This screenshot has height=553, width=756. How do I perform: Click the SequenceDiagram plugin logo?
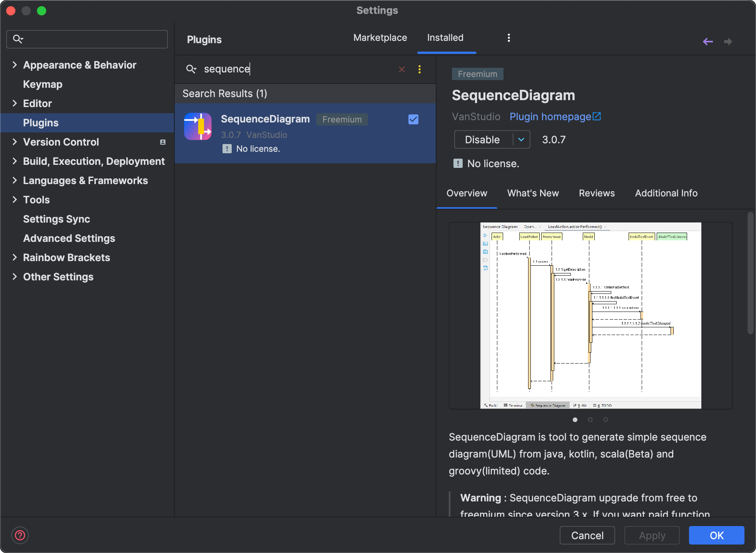[x=198, y=126]
